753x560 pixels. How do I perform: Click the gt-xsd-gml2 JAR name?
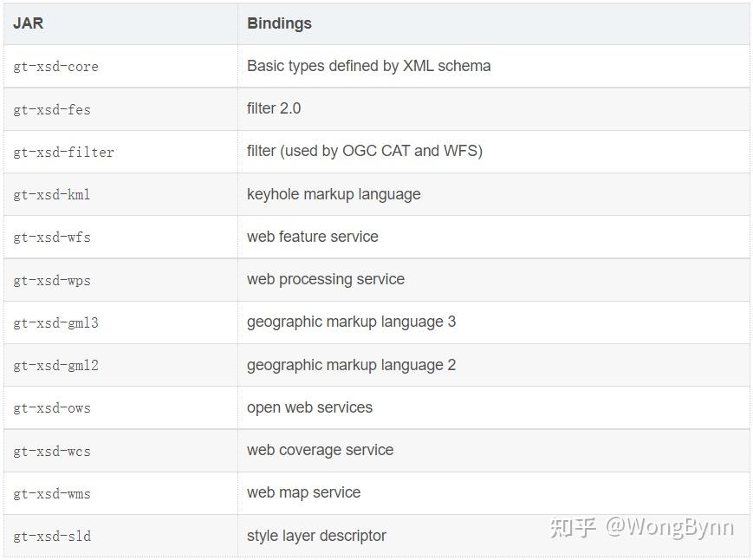tap(55, 365)
